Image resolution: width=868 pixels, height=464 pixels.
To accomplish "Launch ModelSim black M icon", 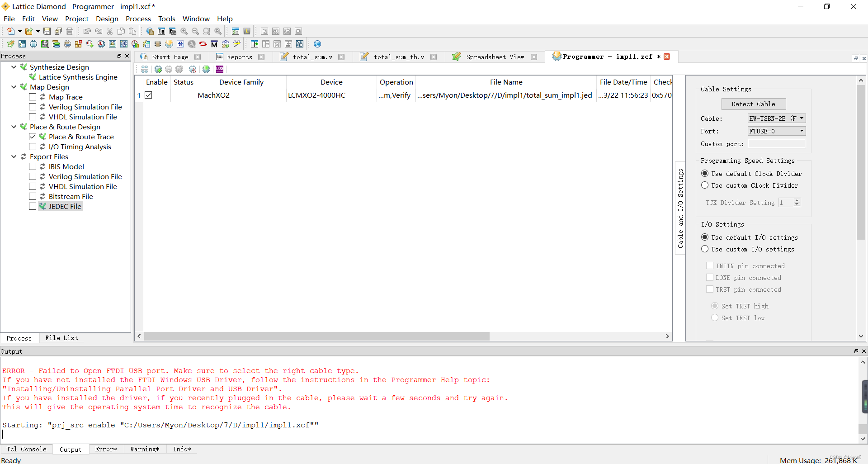I will click(x=214, y=44).
